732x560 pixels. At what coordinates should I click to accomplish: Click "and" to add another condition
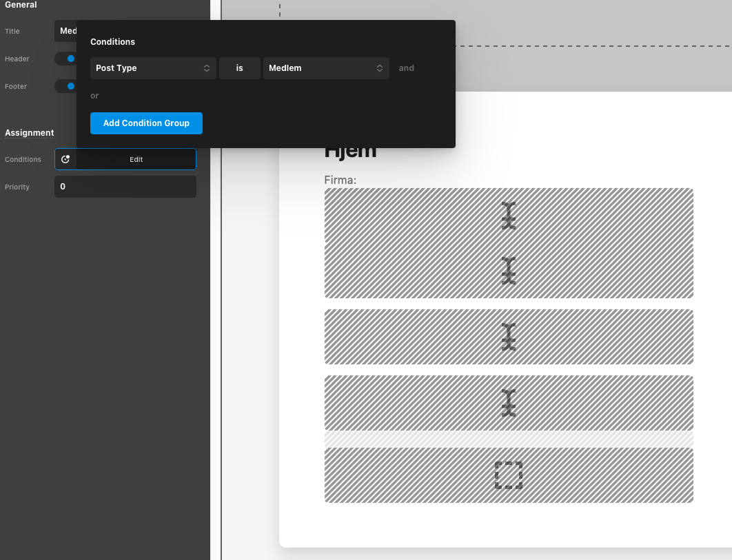pyautogui.click(x=407, y=68)
